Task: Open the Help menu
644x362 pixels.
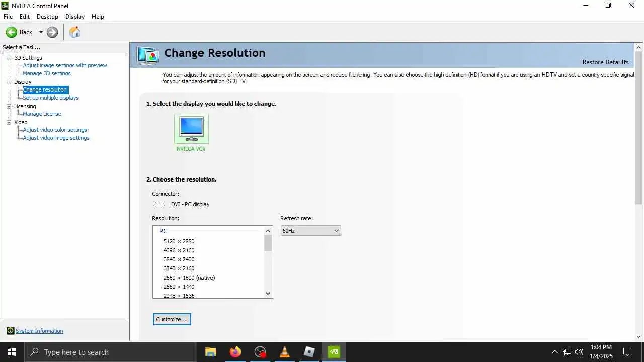Action: (x=98, y=17)
